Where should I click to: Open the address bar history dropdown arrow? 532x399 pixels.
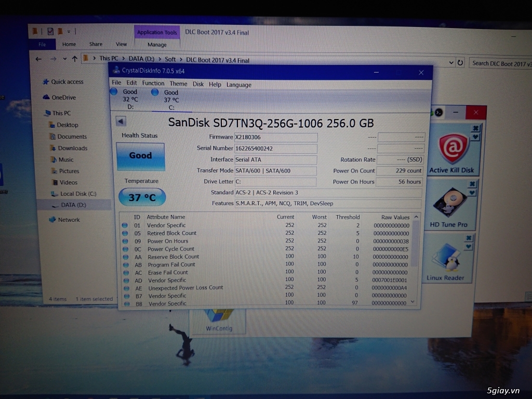(450, 62)
